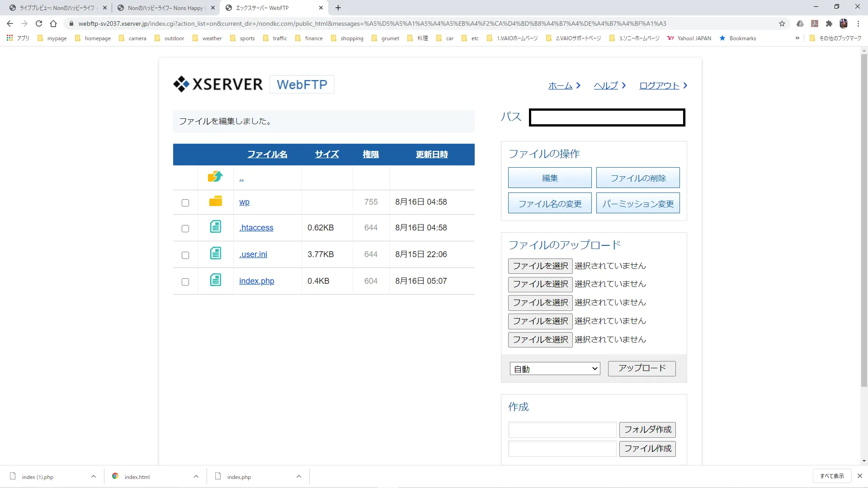Open その他のブックマーク folder
Screen dimensions: 868x488
point(835,38)
